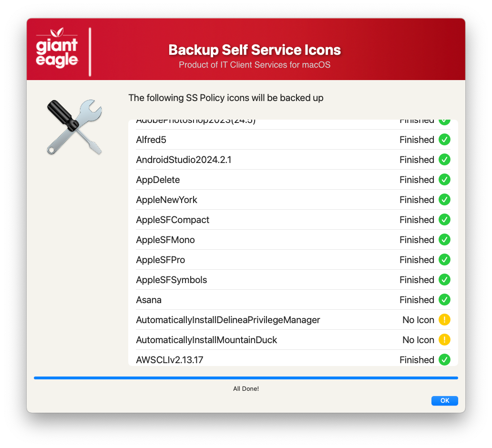Click green checkmark beside AppDelete
This screenshot has width=492, height=448.
coord(444,180)
